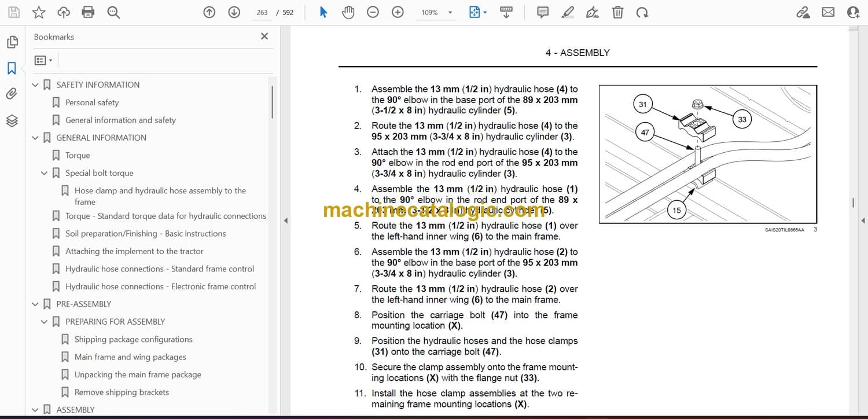Click the Delete trash icon

[618, 12]
